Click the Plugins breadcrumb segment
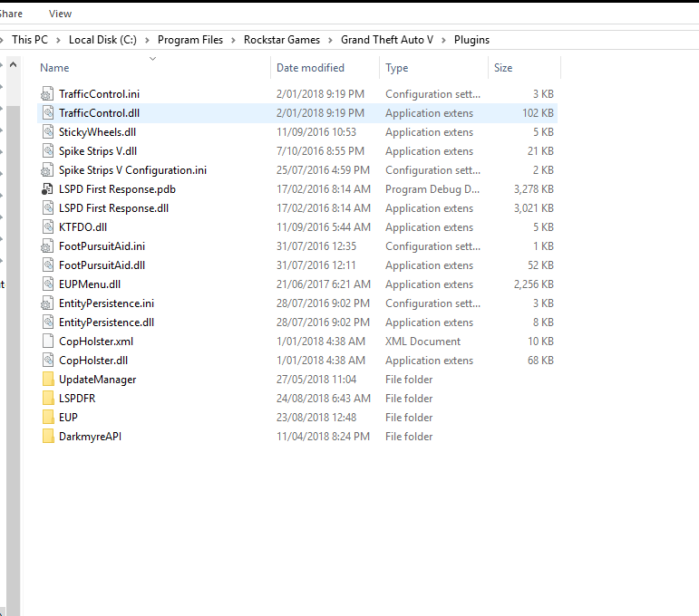This screenshot has height=616, width=699. 471,40
